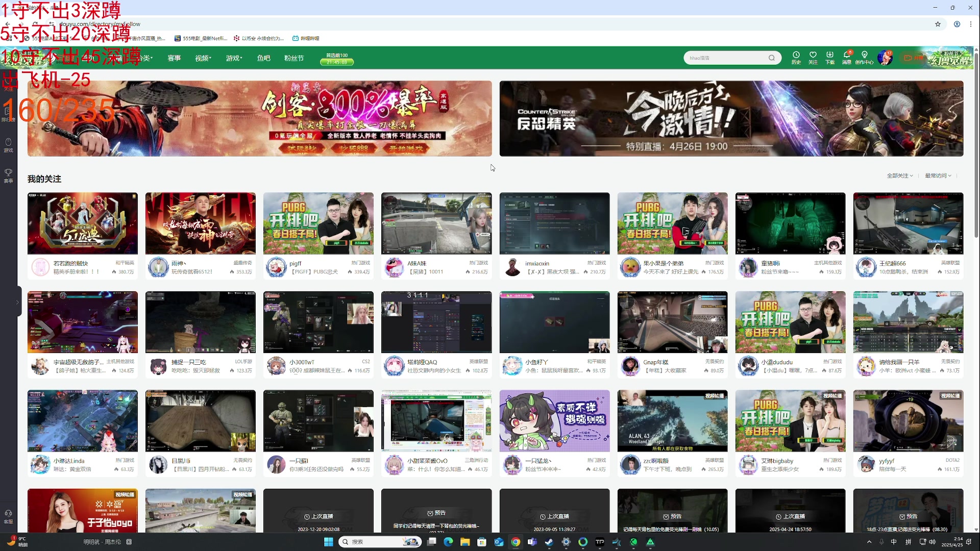The image size is (980, 551).
Task: Click 小甜菜菜酱OvO avatar
Action: coord(394,465)
